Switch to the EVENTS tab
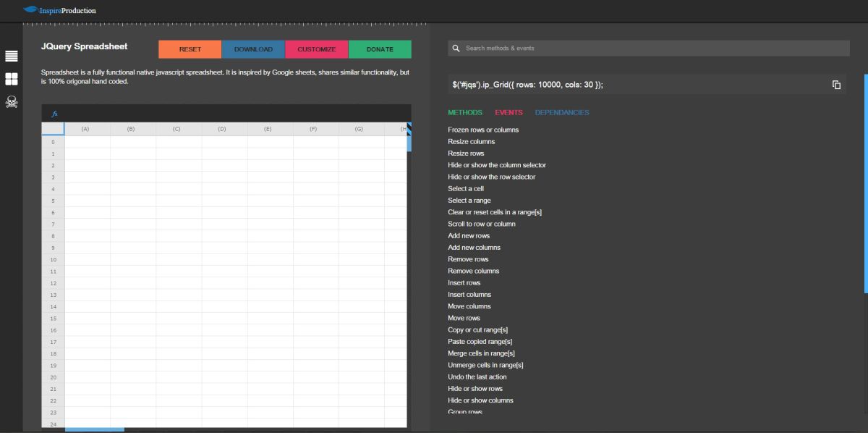 (509, 112)
